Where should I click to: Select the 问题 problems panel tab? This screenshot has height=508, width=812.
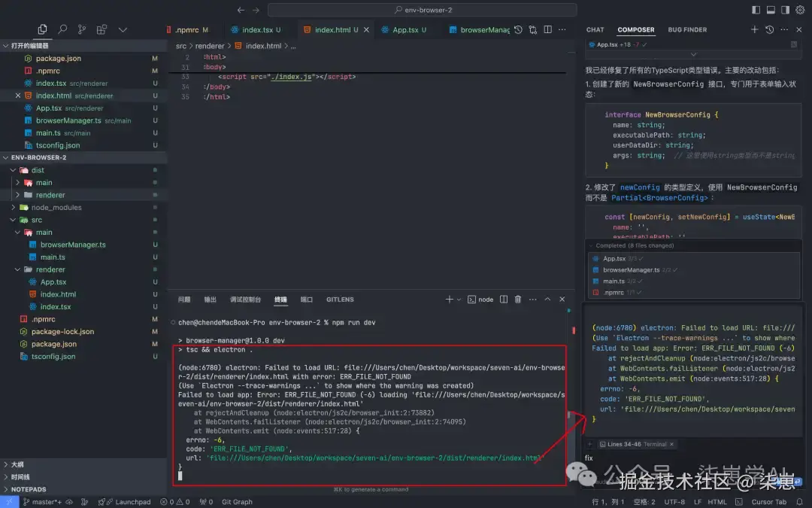[x=184, y=300]
